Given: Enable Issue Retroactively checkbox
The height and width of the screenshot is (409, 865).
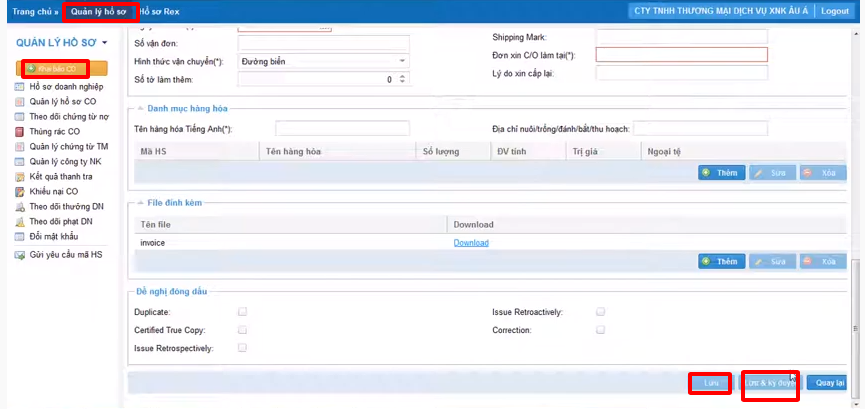Looking at the screenshot, I should [600, 312].
